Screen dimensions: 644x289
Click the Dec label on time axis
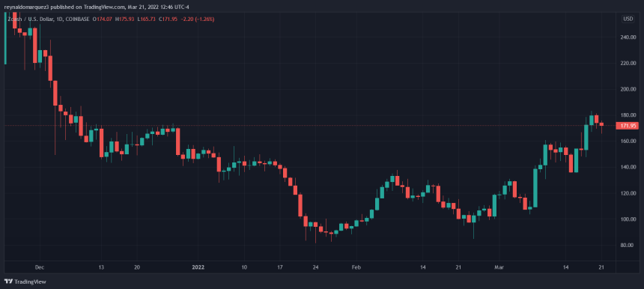click(x=40, y=267)
